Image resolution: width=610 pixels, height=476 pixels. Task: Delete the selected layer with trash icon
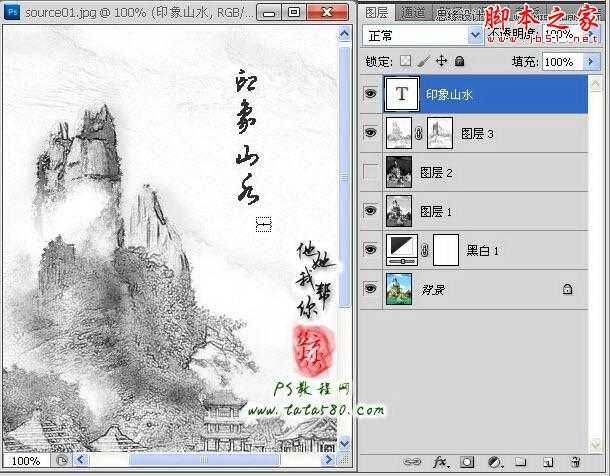click(x=575, y=462)
